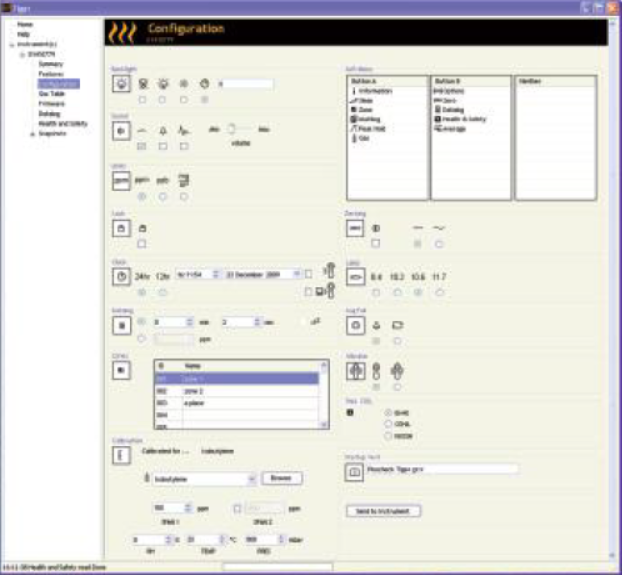
Task: Tick the checkbox beside the date field
Action: tap(308, 274)
